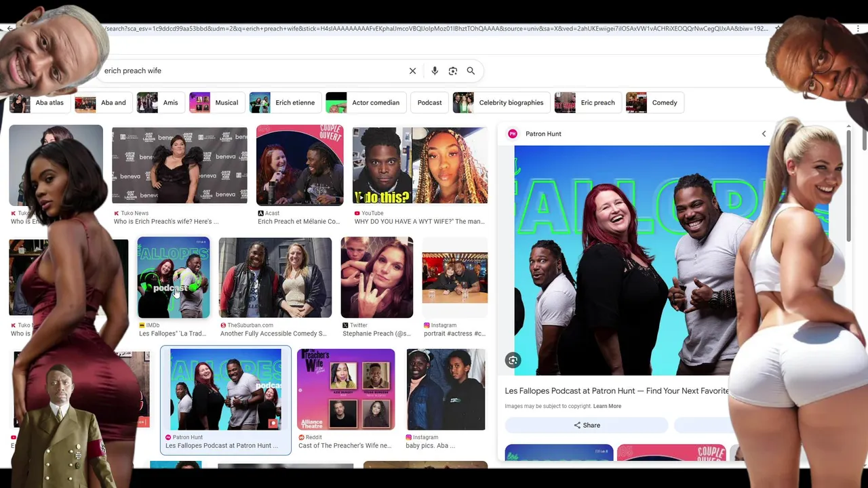Click Google Lens icon on preview image
The image size is (868, 488).
click(x=513, y=361)
